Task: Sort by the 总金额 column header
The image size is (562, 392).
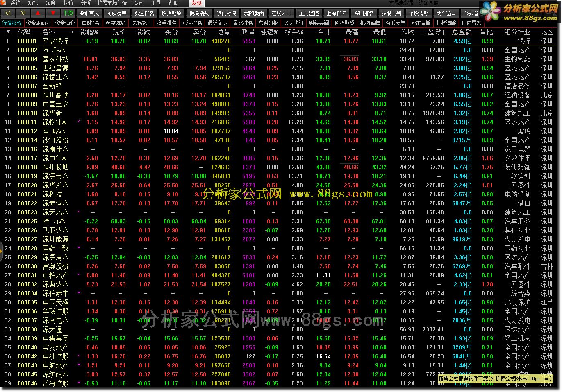Action: coord(462,32)
